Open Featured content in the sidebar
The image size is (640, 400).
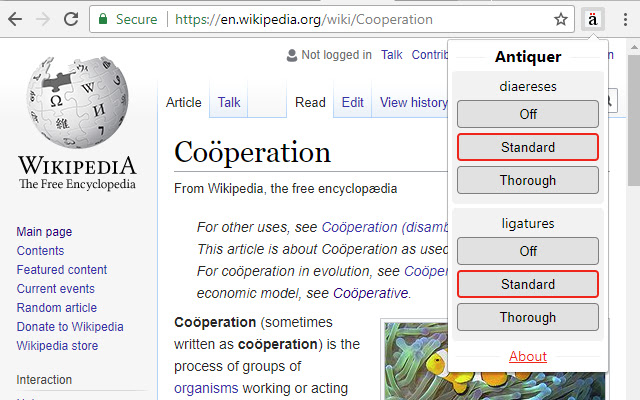pos(62,269)
